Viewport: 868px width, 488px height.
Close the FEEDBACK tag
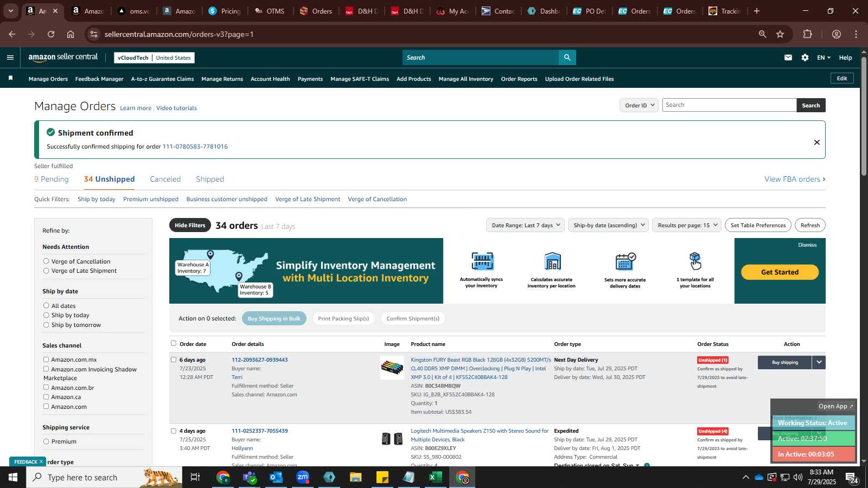41,461
